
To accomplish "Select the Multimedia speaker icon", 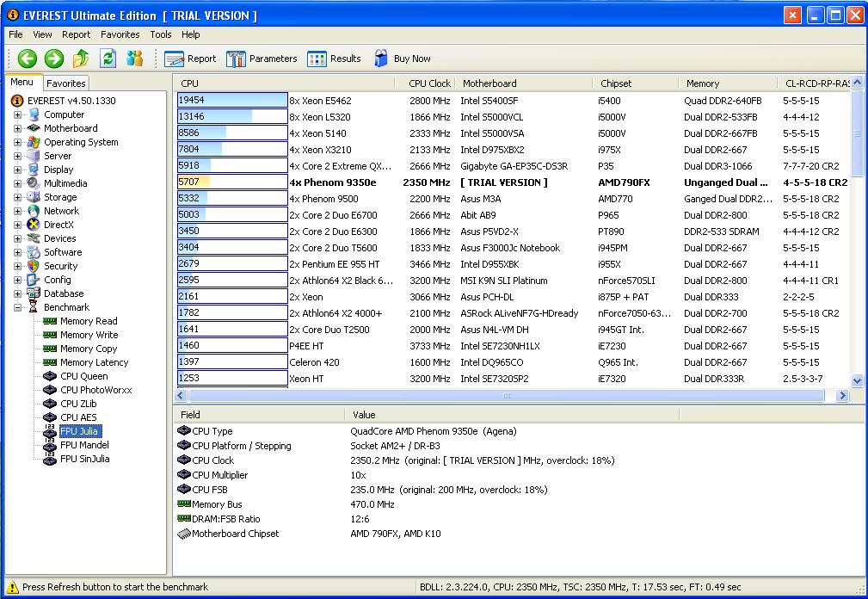I will [34, 183].
